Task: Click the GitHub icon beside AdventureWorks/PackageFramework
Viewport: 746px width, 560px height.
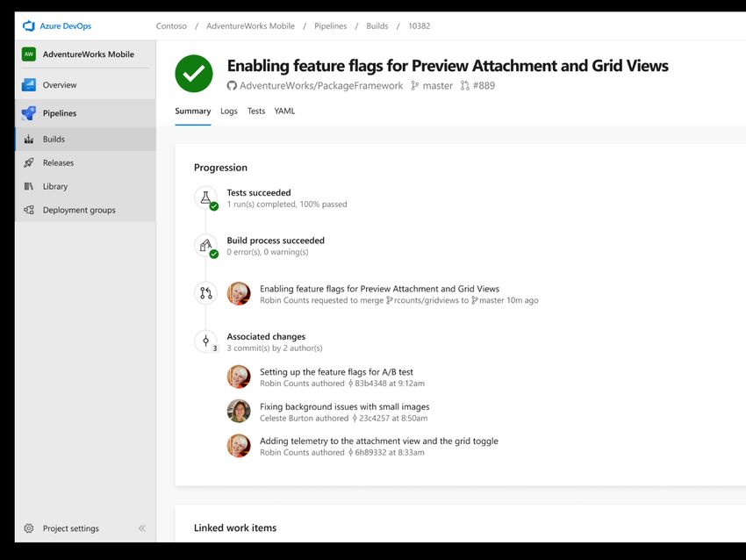Action: (x=232, y=86)
